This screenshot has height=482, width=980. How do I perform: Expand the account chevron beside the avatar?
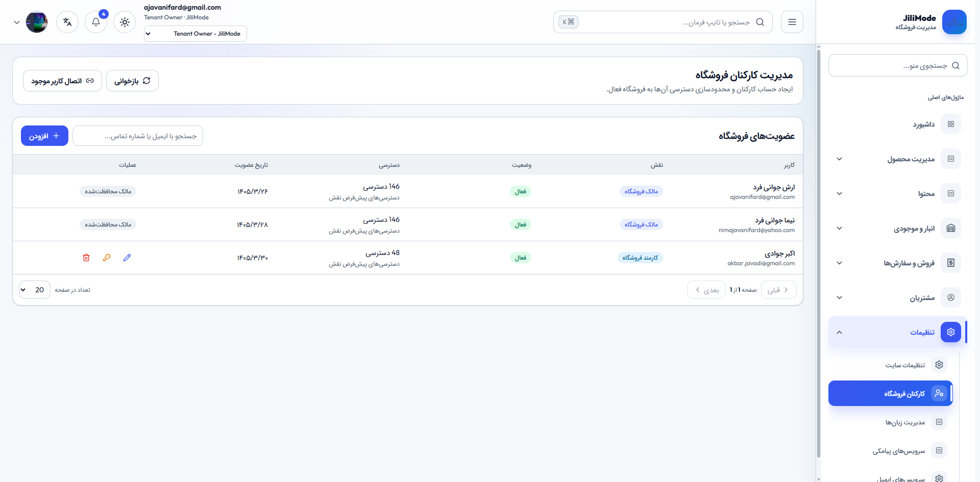(17, 22)
